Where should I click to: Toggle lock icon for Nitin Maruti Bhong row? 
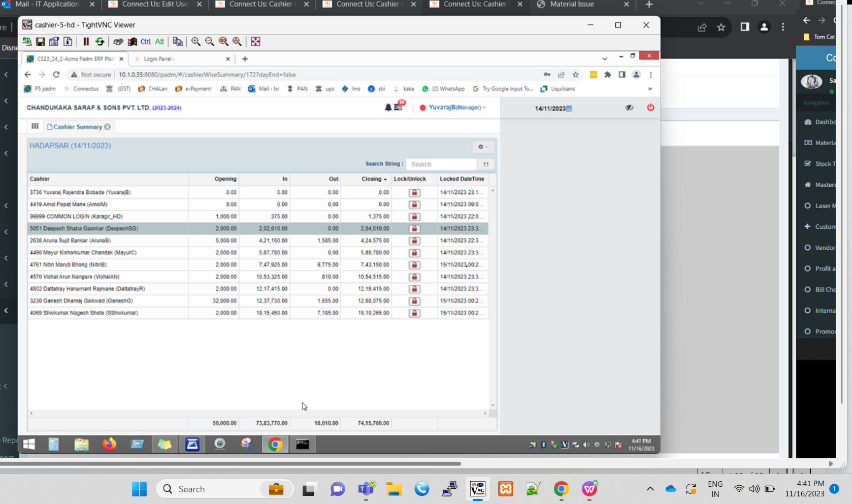click(x=414, y=265)
